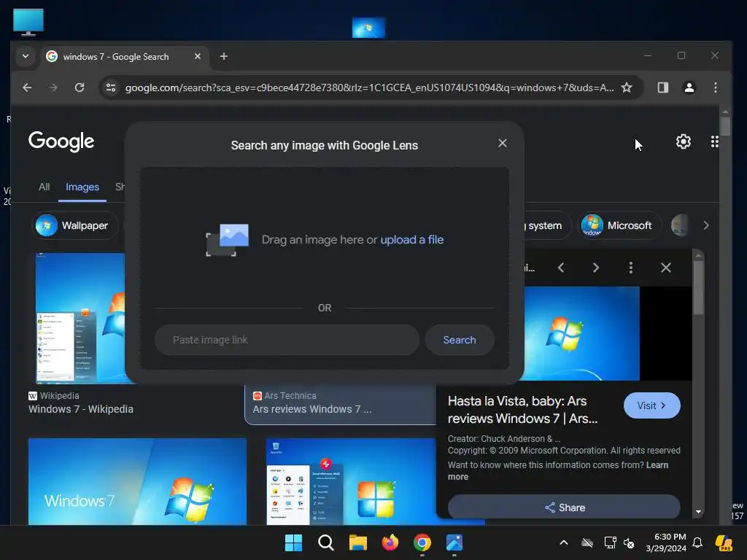Show next image in preview panel
This screenshot has height=560, width=747.
595,268
